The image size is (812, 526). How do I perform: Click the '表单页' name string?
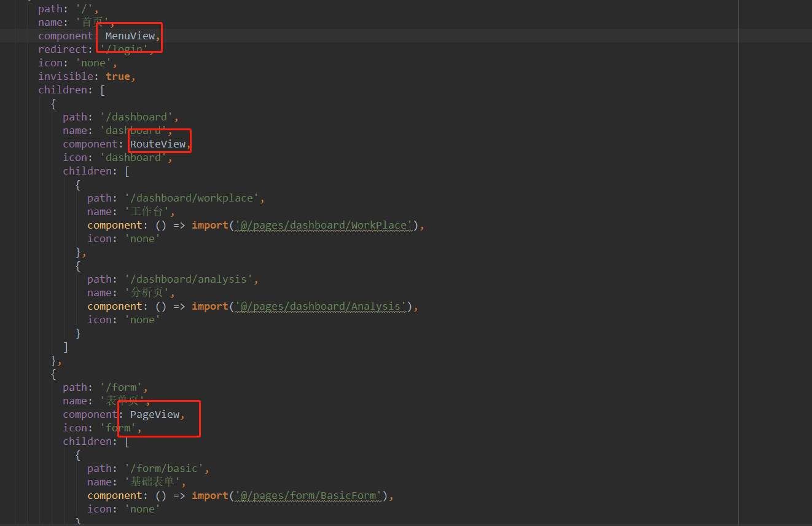(x=127, y=400)
